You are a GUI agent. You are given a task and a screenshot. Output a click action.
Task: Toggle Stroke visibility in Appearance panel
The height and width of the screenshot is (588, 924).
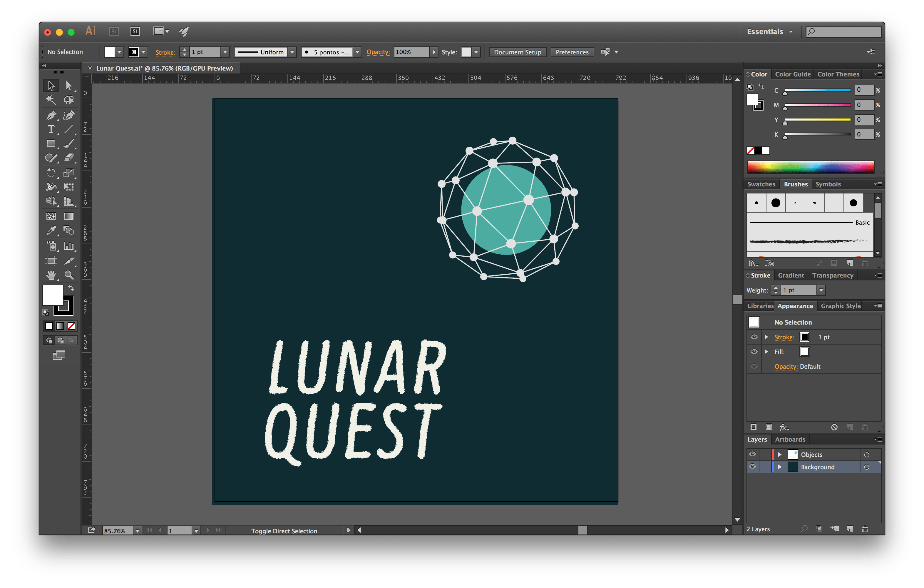point(754,337)
